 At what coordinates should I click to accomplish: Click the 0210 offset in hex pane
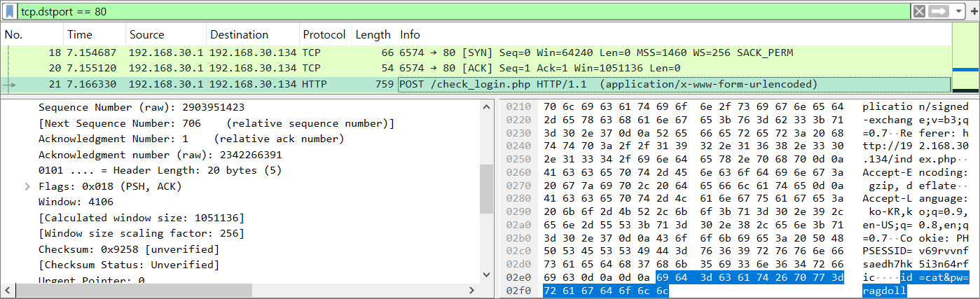coord(518,108)
